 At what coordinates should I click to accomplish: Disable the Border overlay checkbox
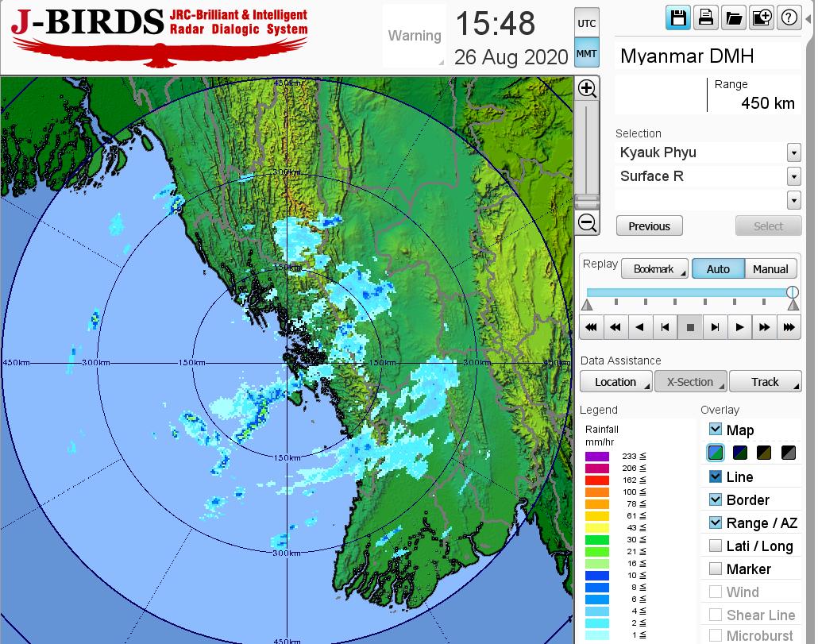[716, 499]
